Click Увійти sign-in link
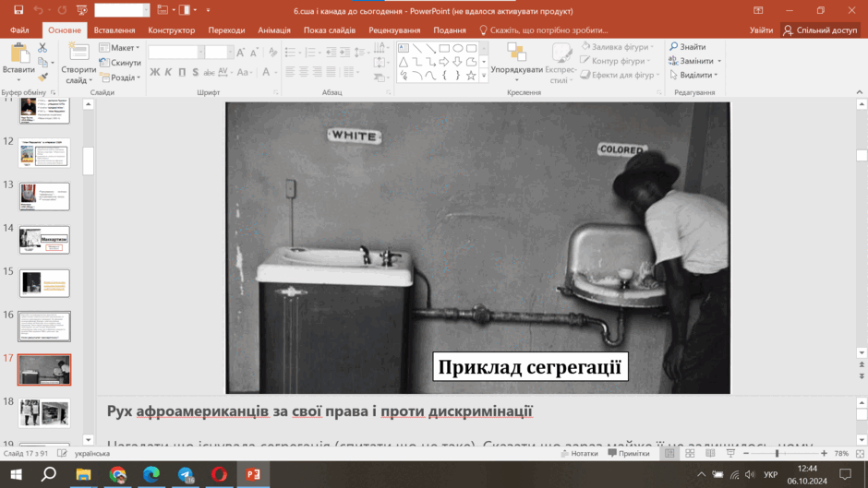Image resolution: width=868 pixels, height=488 pixels. point(761,30)
